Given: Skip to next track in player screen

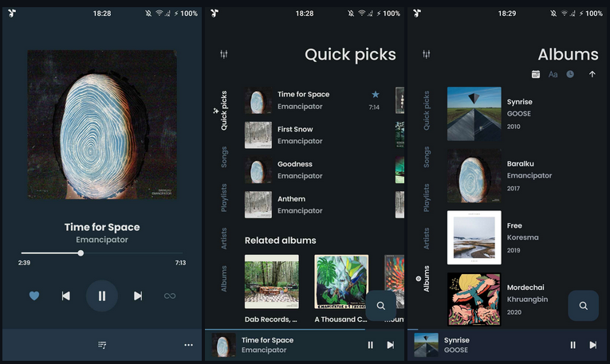Looking at the screenshot, I should 138,296.
